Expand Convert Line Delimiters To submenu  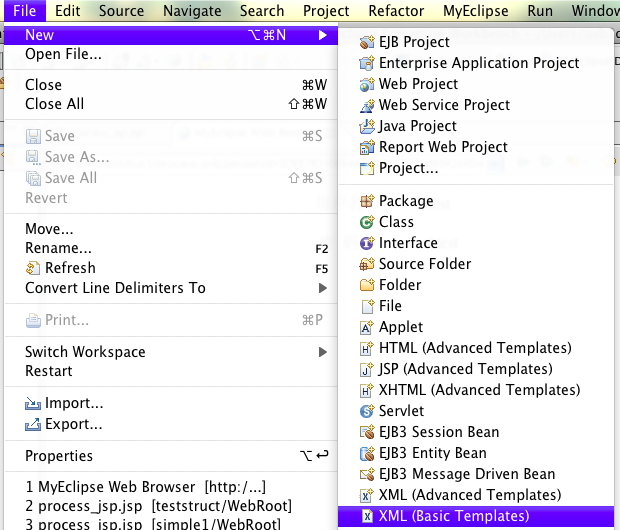click(323, 288)
